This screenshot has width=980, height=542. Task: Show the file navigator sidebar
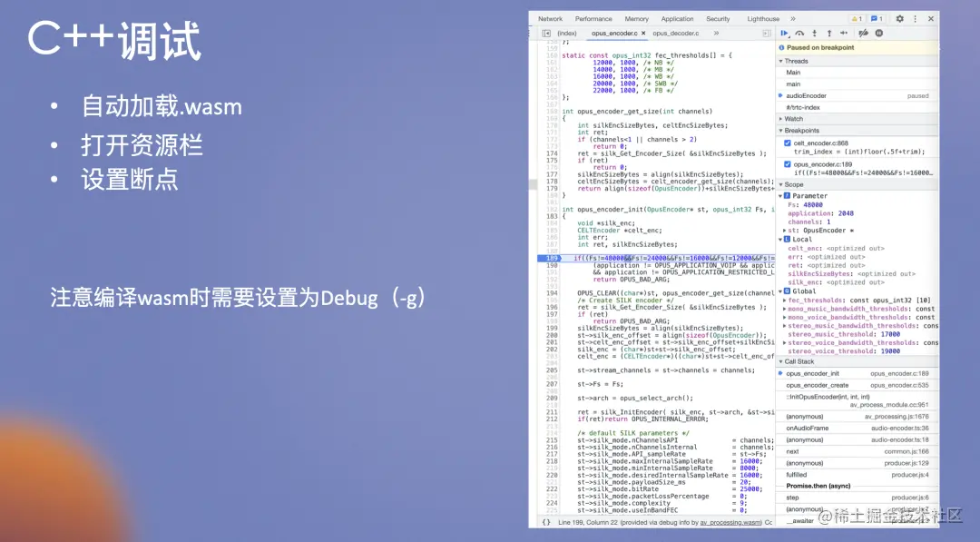click(x=546, y=33)
